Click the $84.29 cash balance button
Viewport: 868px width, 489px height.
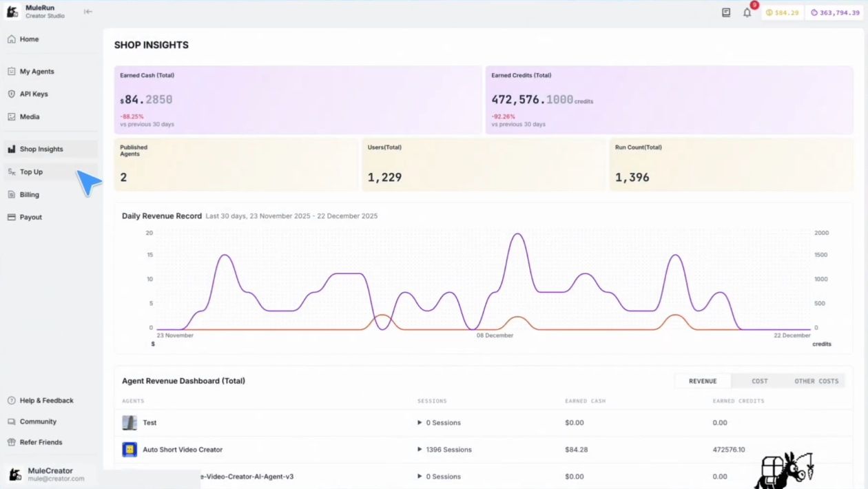(783, 12)
